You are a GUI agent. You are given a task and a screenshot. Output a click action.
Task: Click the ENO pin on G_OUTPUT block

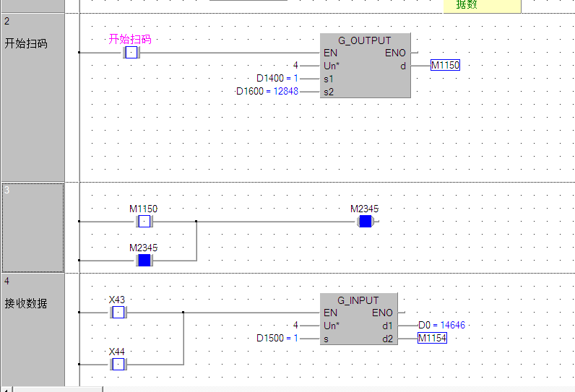tap(395, 53)
